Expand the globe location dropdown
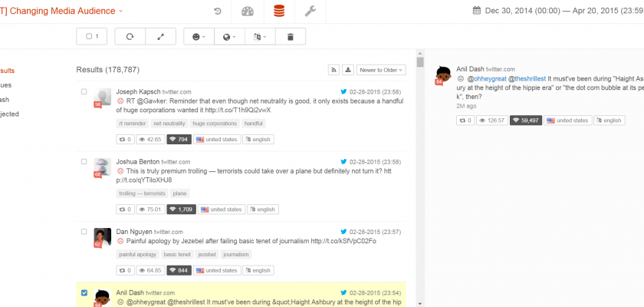 point(229,36)
